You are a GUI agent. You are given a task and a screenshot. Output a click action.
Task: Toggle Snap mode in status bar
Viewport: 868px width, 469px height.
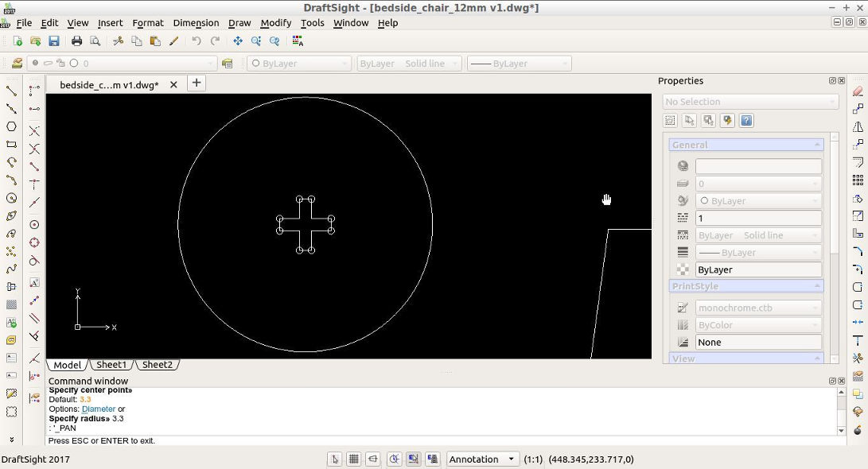[x=334, y=459]
